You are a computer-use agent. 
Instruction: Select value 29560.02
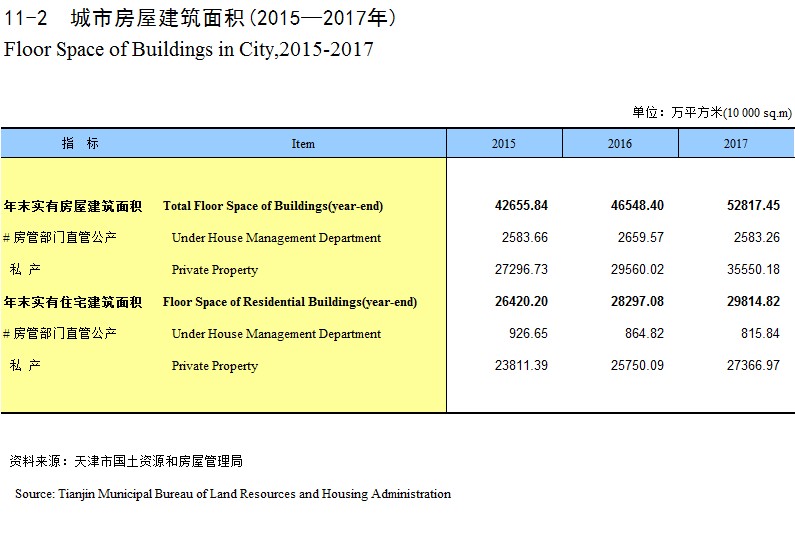pyautogui.click(x=637, y=269)
